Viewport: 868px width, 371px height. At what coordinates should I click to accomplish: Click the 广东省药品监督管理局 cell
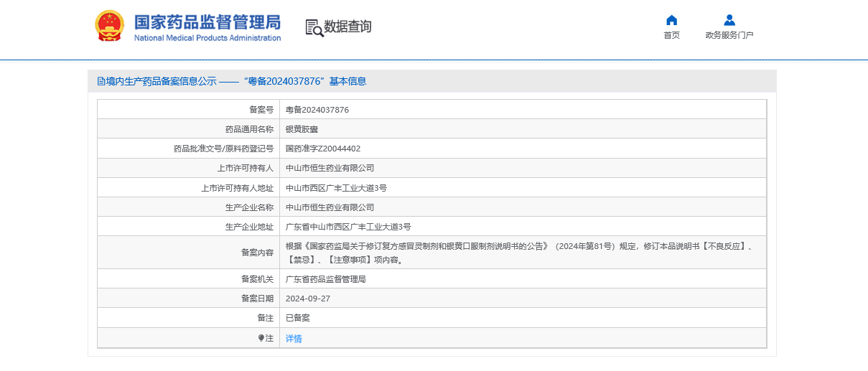coord(326,279)
